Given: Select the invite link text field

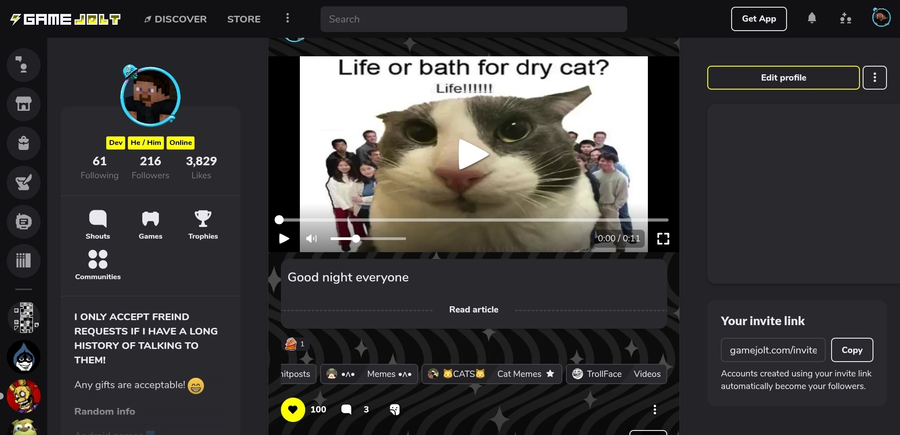Looking at the screenshot, I should pyautogui.click(x=773, y=350).
